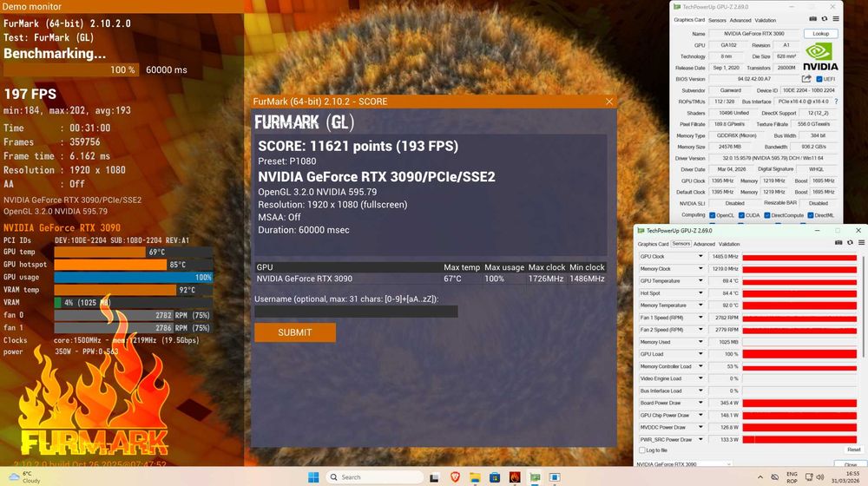This screenshot has width=868, height=486.
Task: Open the Hot Spot sensor dropdown
Action: tap(700, 292)
